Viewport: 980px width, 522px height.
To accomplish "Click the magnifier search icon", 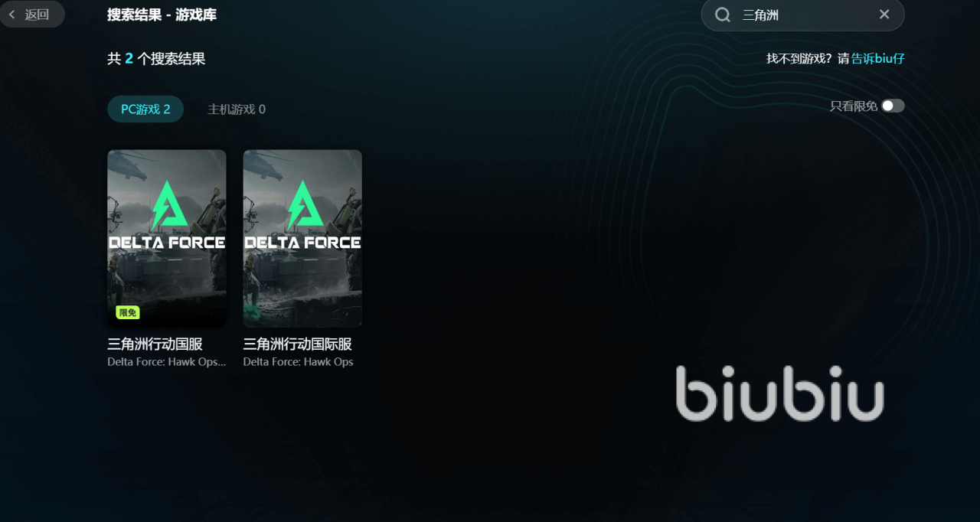I will tap(722, 15).
